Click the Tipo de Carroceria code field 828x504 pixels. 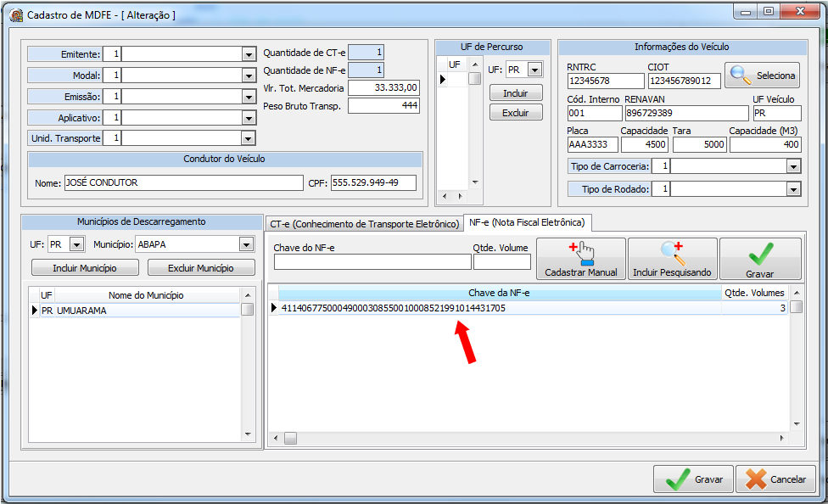click(x=661, y=166)
